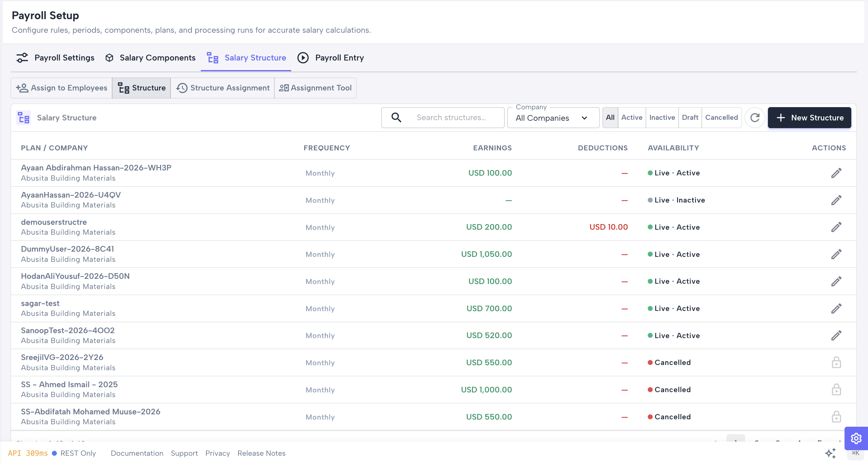
Task: Open Assign to Employees sub-tab
Action: click(x=62, y=88)
